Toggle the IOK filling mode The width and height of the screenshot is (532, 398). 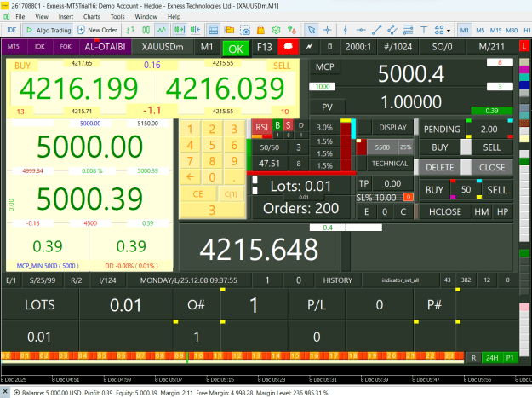(x=40, y=47)
